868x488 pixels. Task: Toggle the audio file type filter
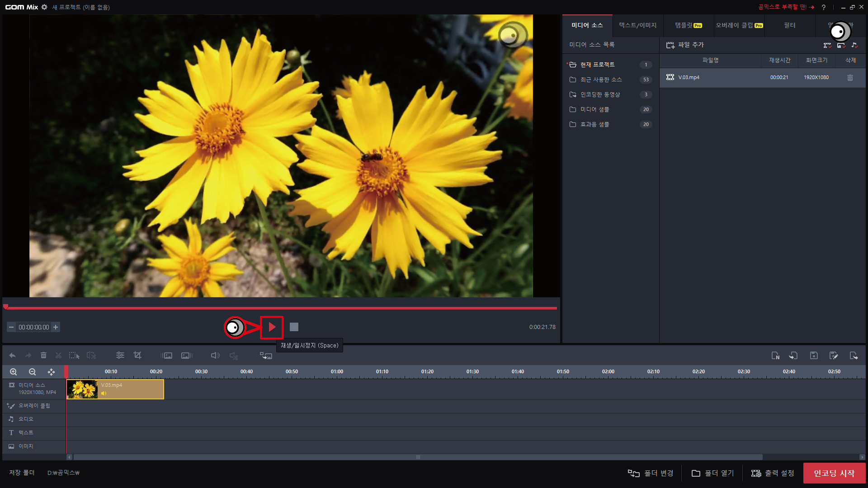[x=854, y=45]
